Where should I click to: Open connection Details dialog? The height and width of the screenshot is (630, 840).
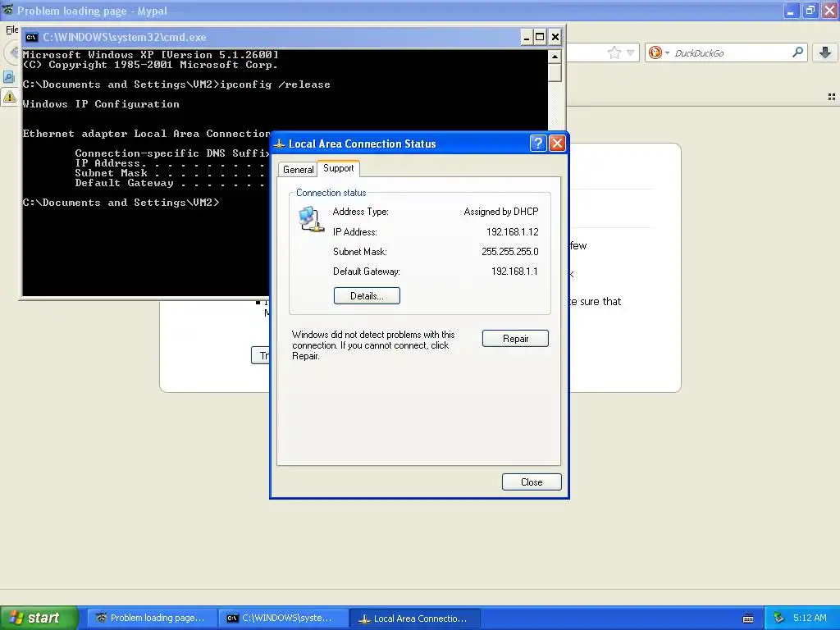[367, 295]
